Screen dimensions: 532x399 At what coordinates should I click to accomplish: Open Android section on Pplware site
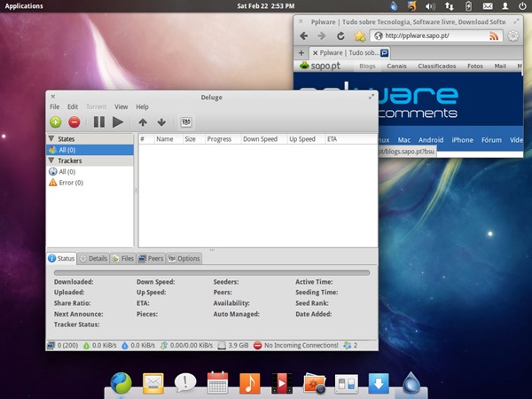point(431,140)
